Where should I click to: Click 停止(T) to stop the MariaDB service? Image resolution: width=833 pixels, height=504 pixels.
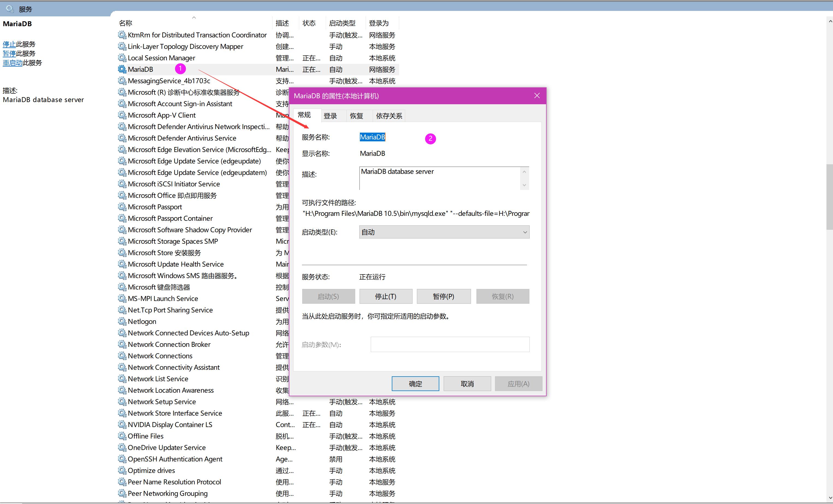(386, 296)
